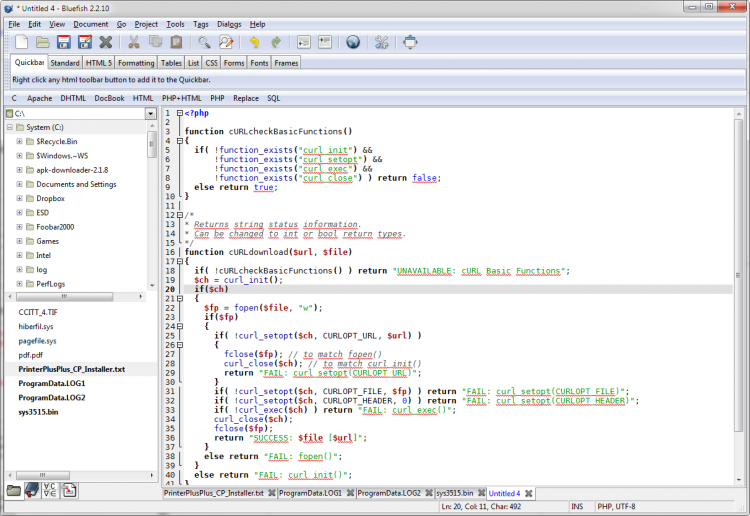This screenshot has height=516, width=750.
Task: Create a new document from the toolbar
Action: tap(20, 43)
